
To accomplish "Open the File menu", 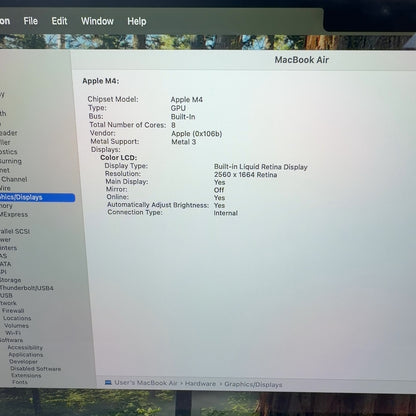I will [30, 21].
